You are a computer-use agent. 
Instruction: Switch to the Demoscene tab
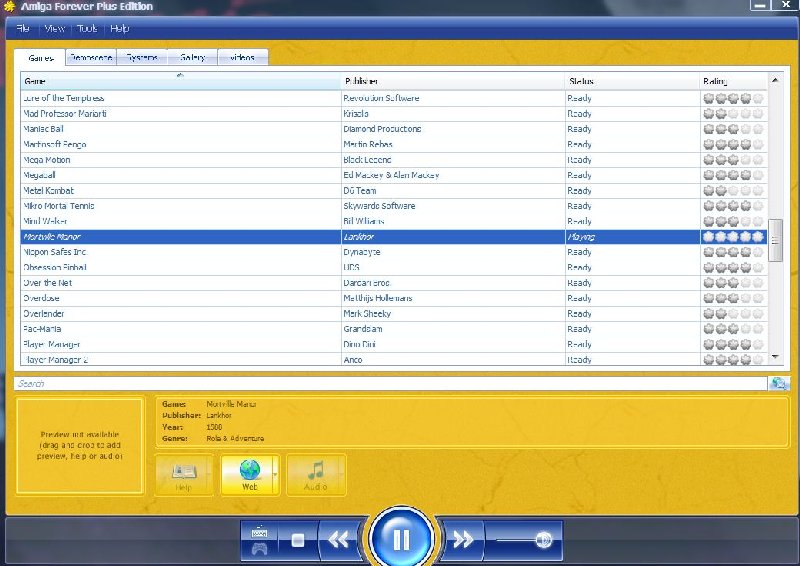(91, 57)
